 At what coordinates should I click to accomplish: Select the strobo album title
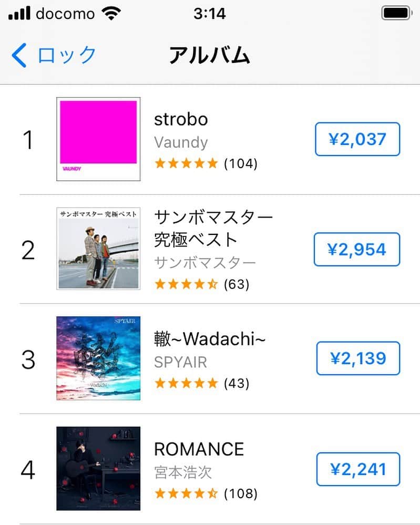tap(181, 119)
